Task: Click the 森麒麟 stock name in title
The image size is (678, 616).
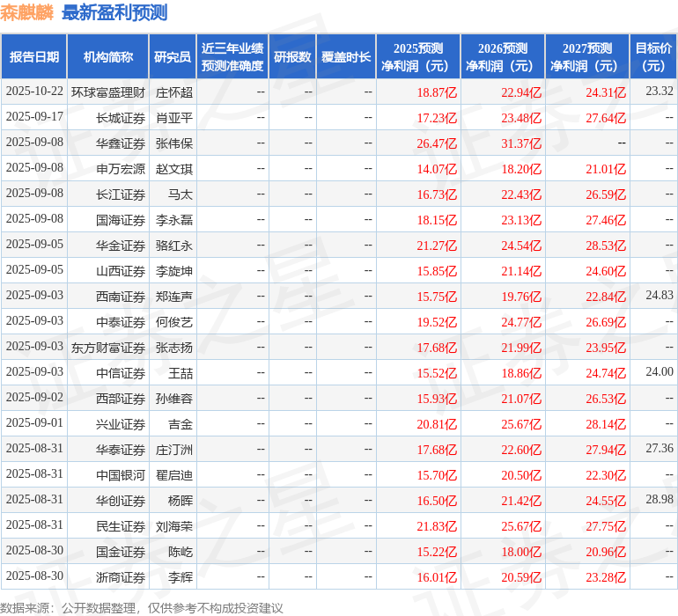Action: point(27,13)
